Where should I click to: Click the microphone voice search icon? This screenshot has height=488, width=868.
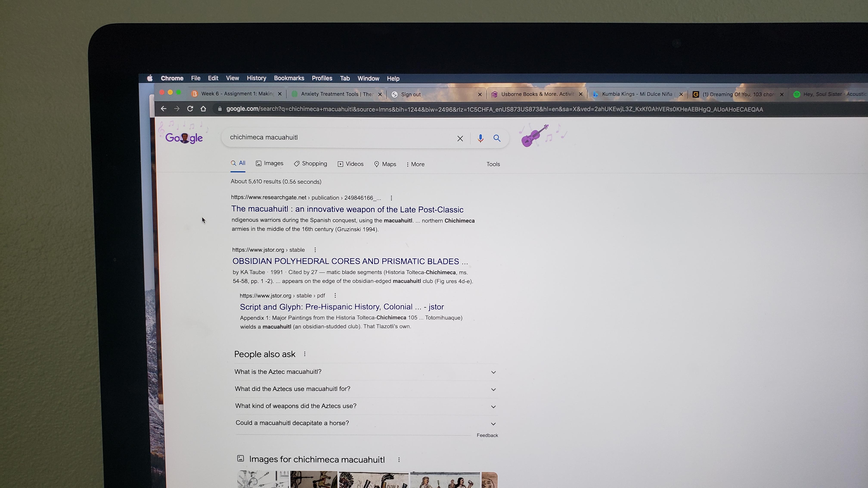pyautogui.click(x=480, y=138)
